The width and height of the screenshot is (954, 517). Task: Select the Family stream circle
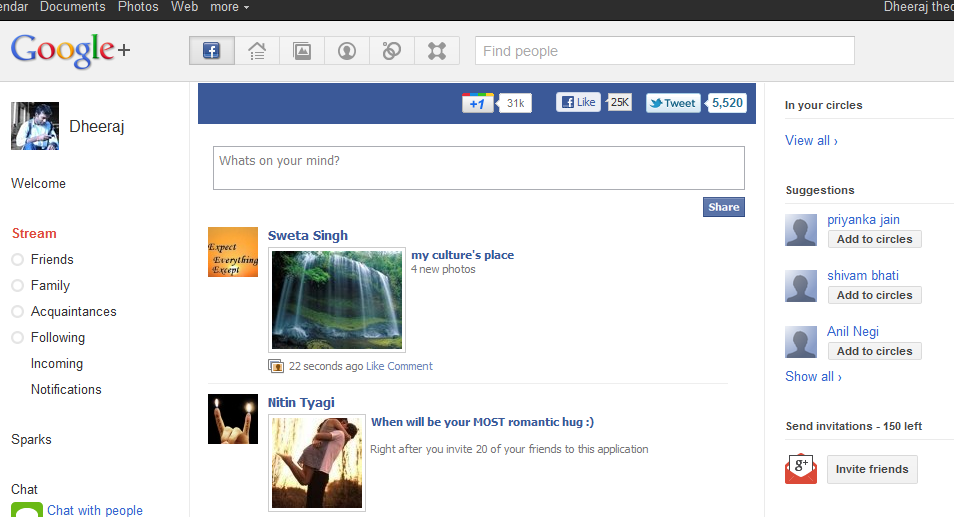tap(18, 286)
